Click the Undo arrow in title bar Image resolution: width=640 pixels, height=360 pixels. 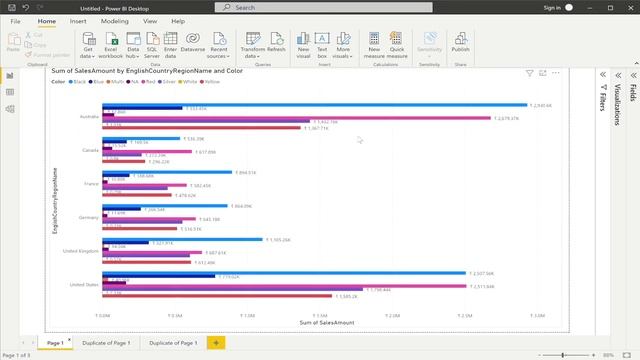pos(26,7)
